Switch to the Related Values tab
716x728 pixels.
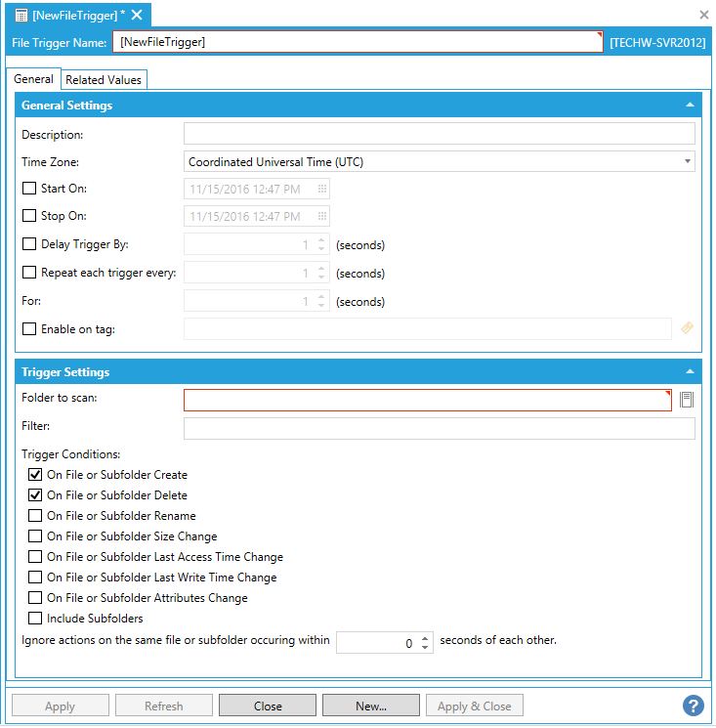[x=104, y=80]
